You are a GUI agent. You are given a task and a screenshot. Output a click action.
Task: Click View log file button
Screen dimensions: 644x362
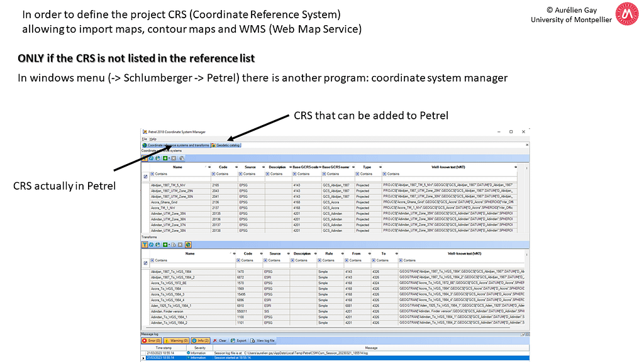coord(263,340)
